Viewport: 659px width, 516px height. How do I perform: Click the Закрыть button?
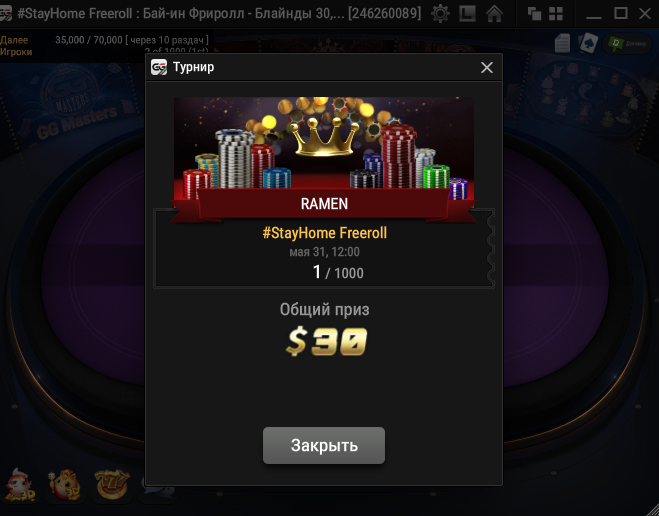tap(324, 445)
